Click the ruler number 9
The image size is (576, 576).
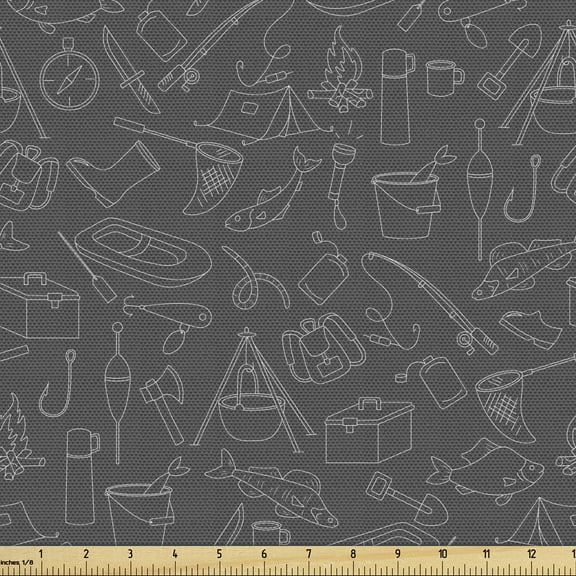point(397,554)
